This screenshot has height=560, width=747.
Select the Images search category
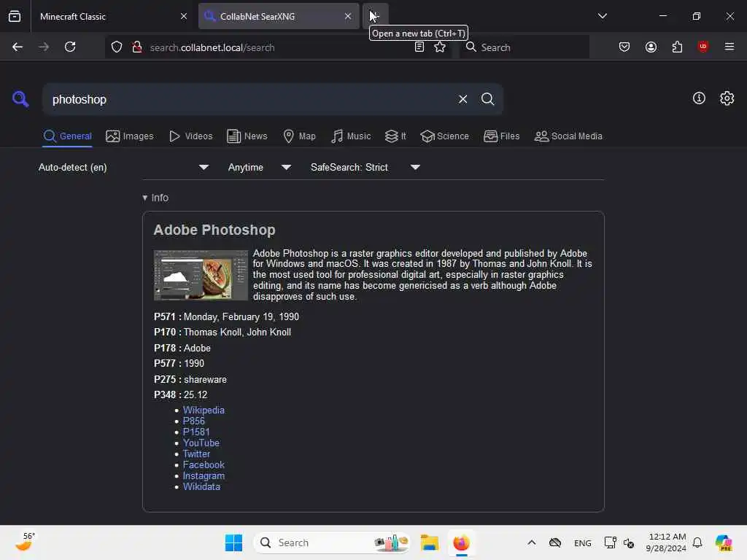[130, 136]
